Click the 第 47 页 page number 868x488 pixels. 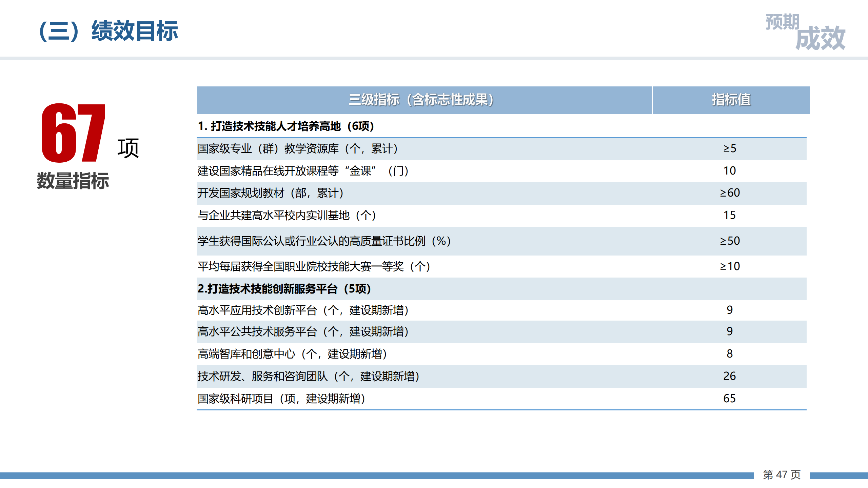(782, 475)
